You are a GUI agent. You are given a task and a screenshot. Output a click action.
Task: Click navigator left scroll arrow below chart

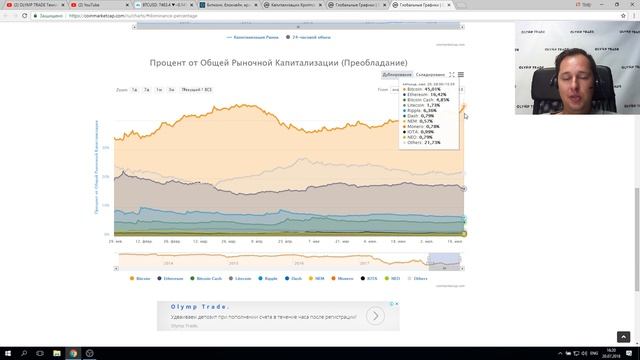point(116,269)
